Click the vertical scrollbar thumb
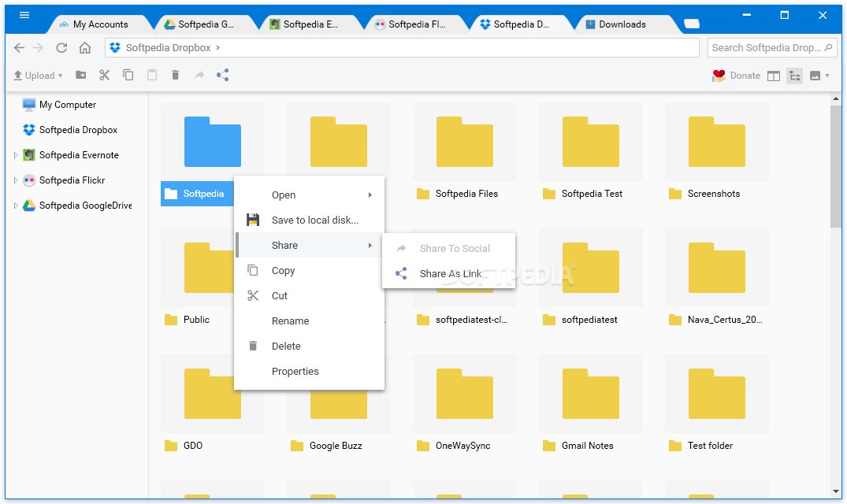 (x=836, y=167)
